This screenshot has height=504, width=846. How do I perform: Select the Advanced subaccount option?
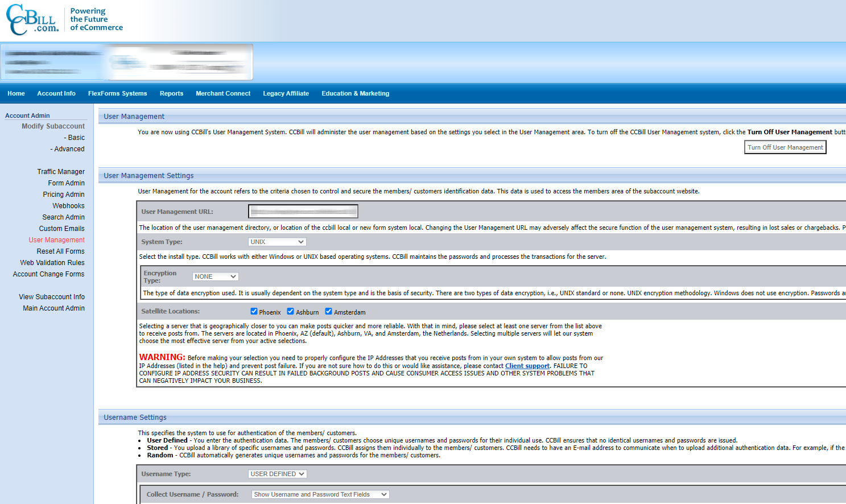pos(67,149)
